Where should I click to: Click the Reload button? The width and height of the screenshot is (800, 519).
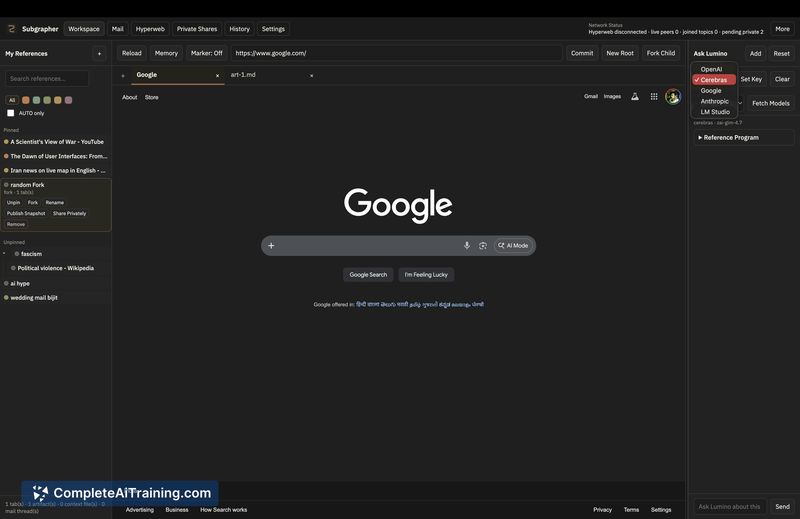[x=132, y=53]
